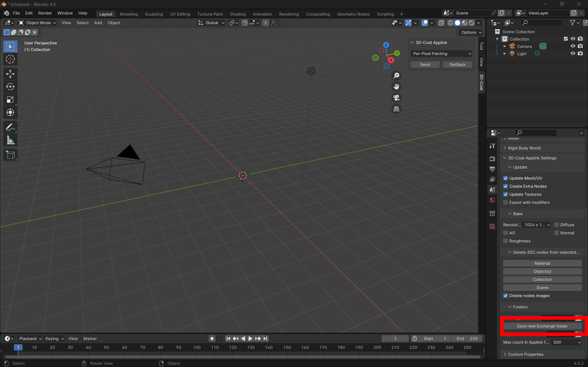Switch to the Sculpting workspace tab
The image size is (588, 367).
point(154,14)
